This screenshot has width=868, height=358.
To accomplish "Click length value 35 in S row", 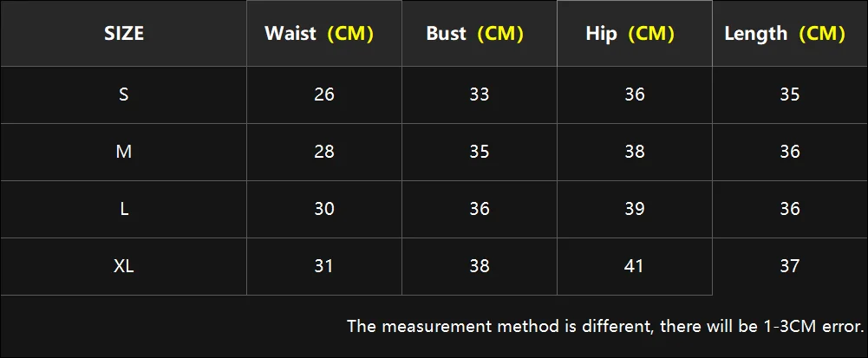I will tap(790, 94).
